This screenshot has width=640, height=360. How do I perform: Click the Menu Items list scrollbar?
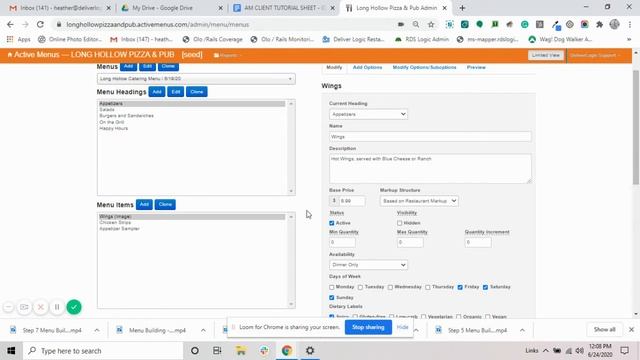[x=291, y=260]
